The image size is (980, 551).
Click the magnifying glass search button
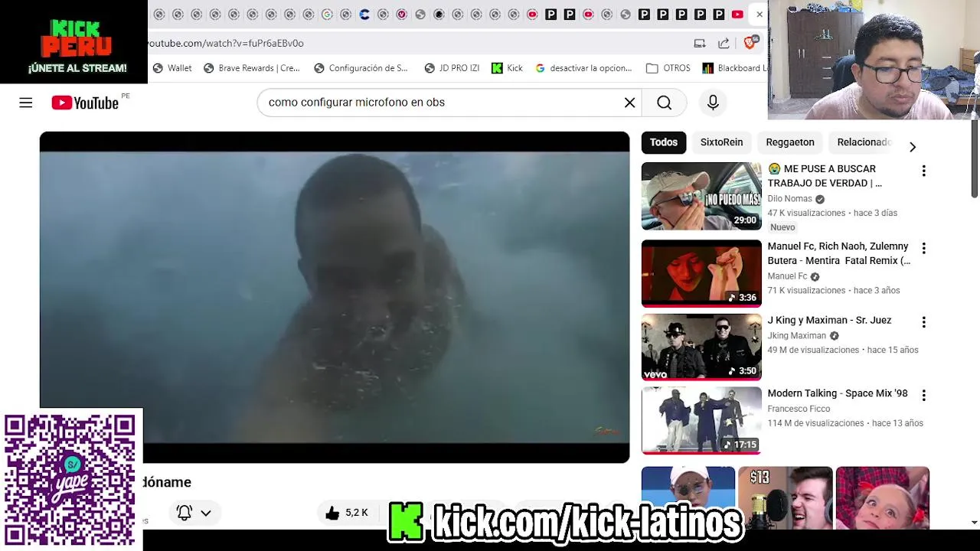pyautogui.click(x=664, y=103)
